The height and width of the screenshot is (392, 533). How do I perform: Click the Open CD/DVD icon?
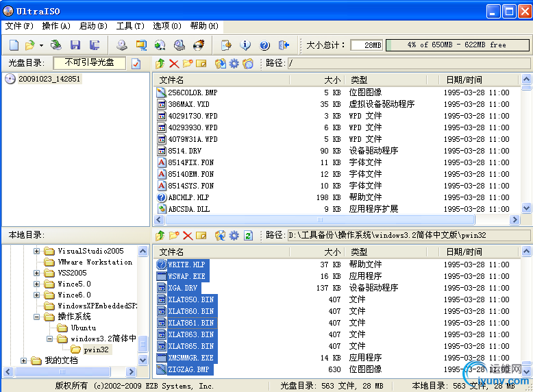click(55, 45)
